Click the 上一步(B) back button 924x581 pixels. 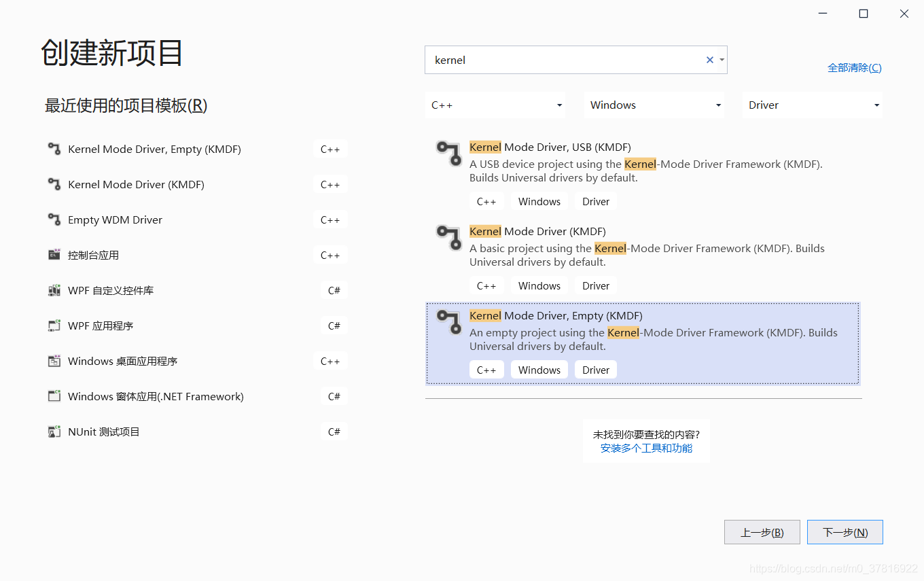[762, 532]
